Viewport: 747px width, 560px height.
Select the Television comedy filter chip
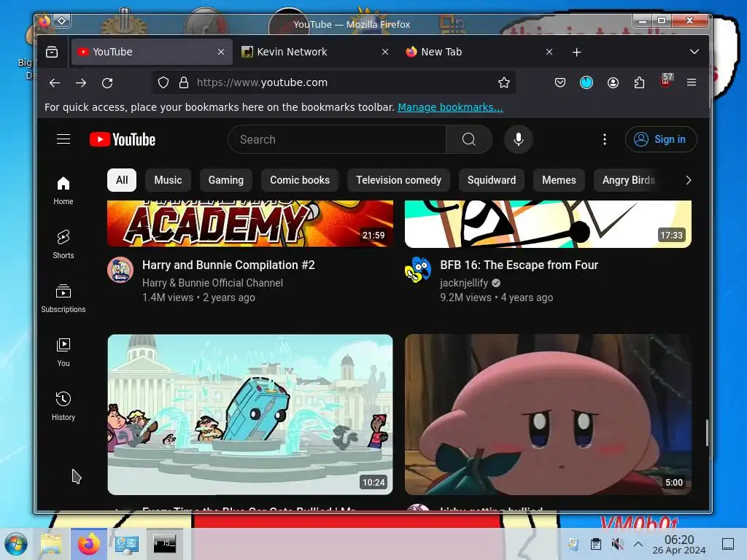coord(399,180)
